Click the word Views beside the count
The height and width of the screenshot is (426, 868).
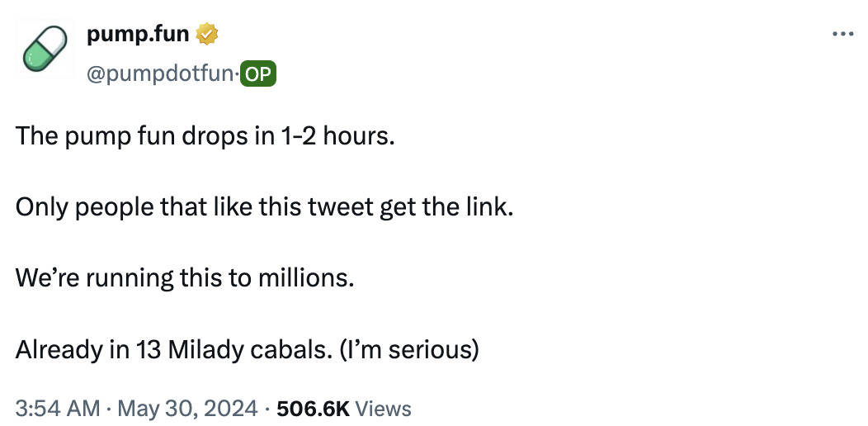384,408
